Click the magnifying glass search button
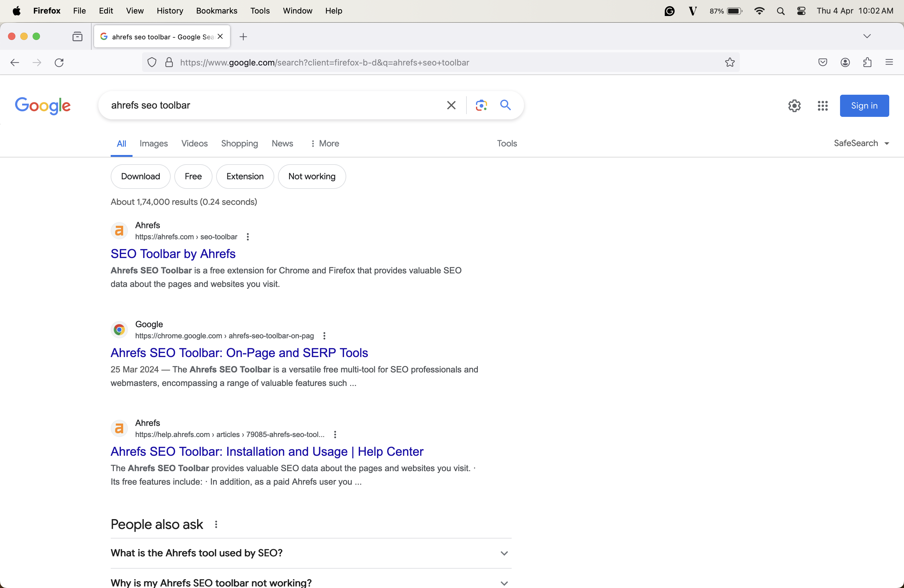The height and width of the screenshot is (588, 904). pyautogui.click(x=505, y=105)
